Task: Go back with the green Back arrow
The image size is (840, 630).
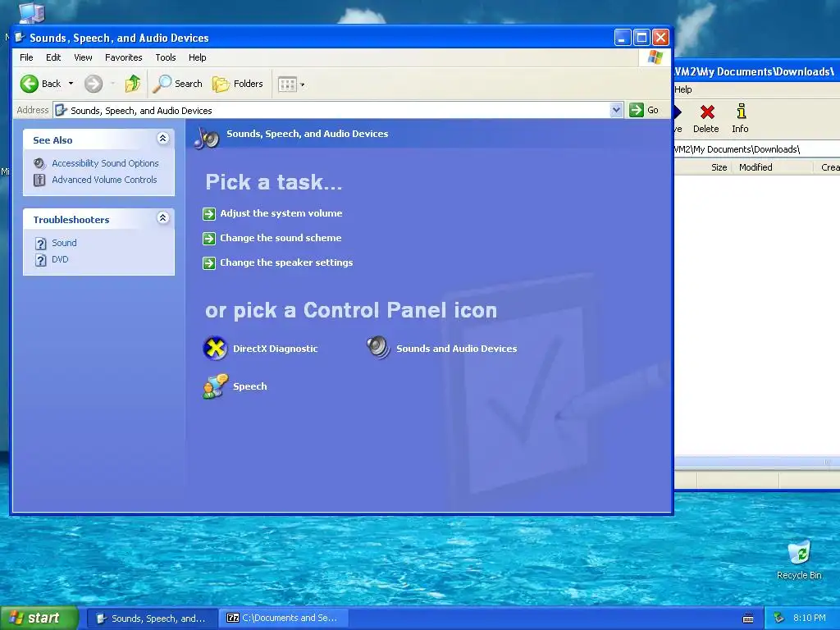Action: click(41, 84)
